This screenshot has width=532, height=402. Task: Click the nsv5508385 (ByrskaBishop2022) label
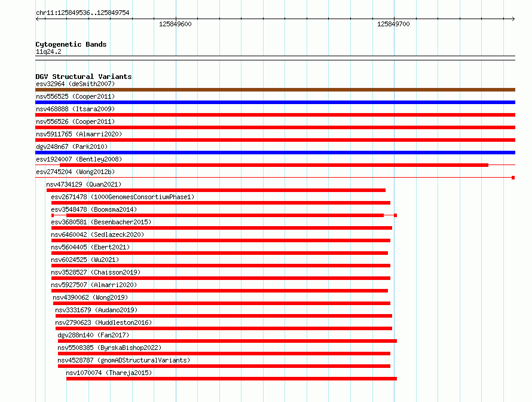point(109,348)
